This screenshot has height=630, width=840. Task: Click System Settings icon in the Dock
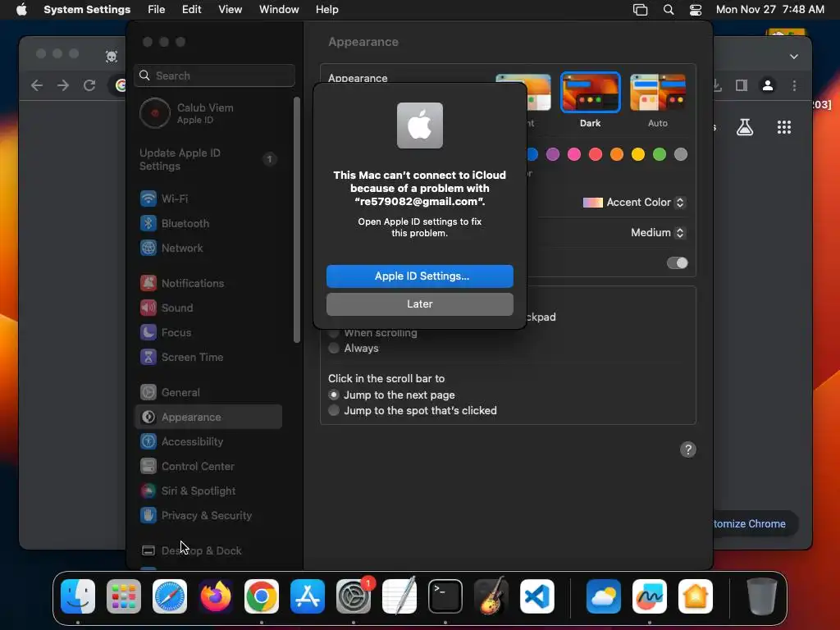pos(354,596)
